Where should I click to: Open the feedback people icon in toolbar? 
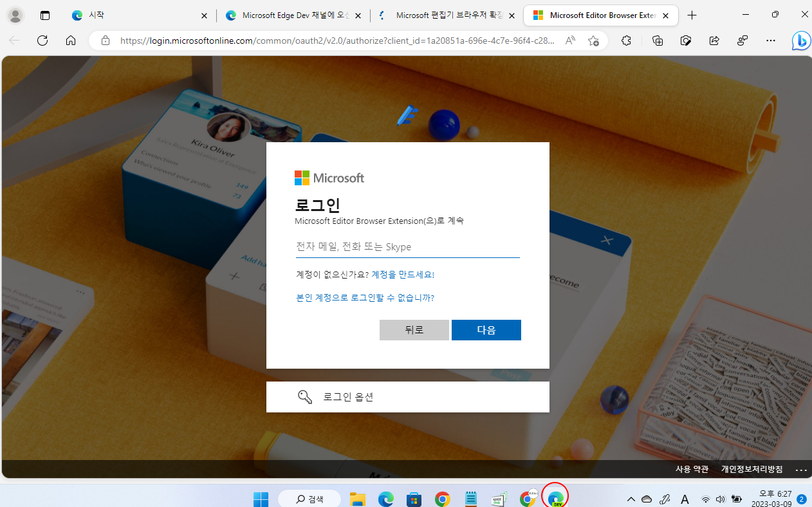tap(743, 41)
